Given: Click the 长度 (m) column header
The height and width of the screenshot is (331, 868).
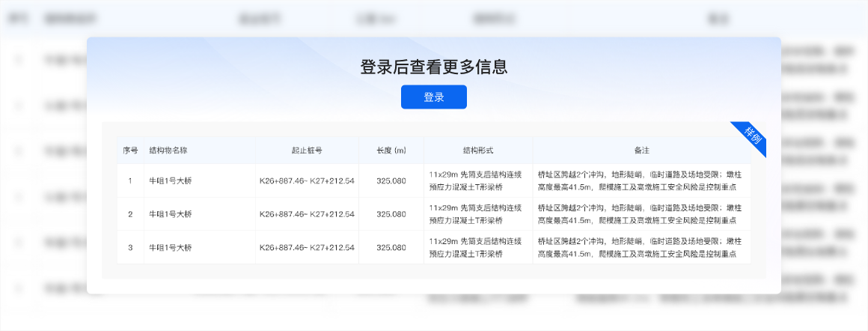Looking at the screenshot, I should (x=391, y=151).
